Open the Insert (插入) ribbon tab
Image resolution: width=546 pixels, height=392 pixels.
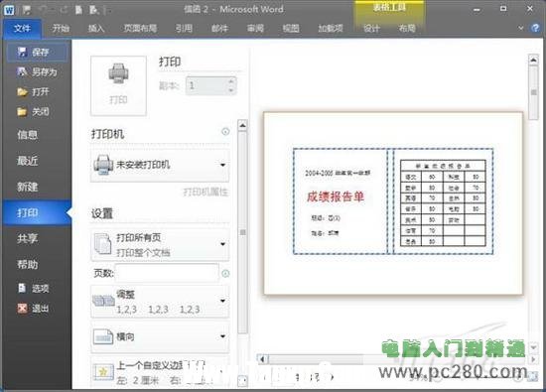(96, 28)
